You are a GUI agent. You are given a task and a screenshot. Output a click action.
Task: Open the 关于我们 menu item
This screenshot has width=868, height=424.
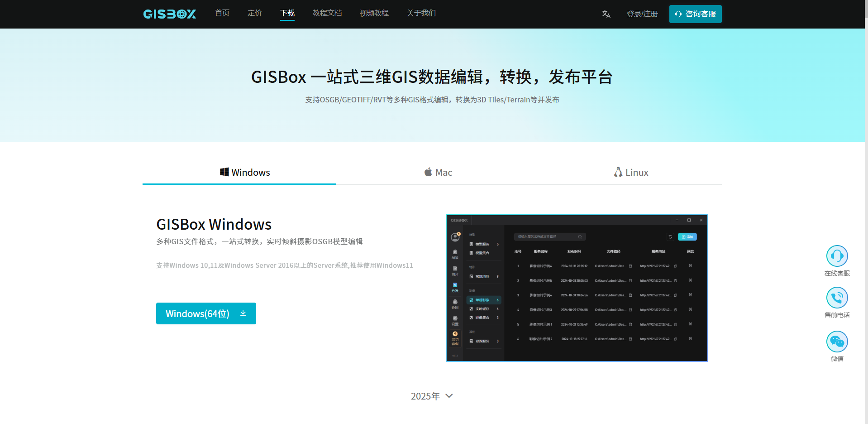point(421,13)
